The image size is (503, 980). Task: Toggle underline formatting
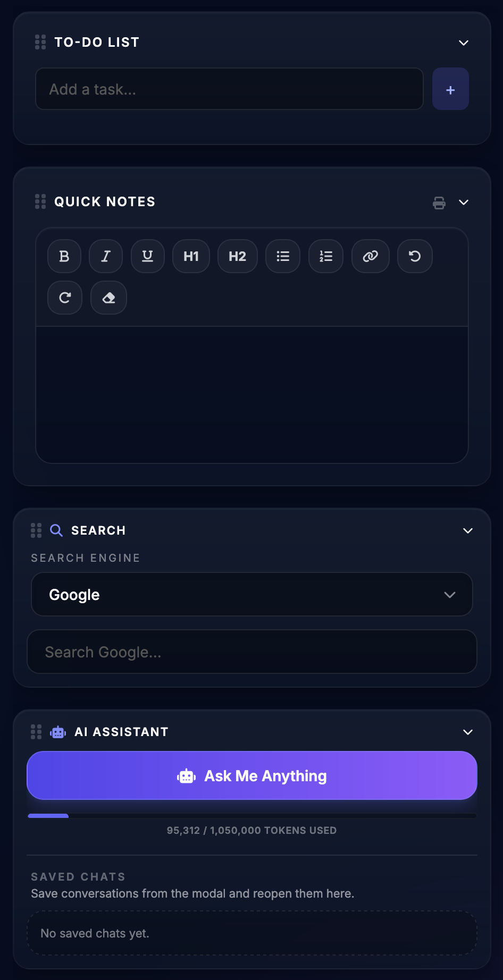pos(147,256)
